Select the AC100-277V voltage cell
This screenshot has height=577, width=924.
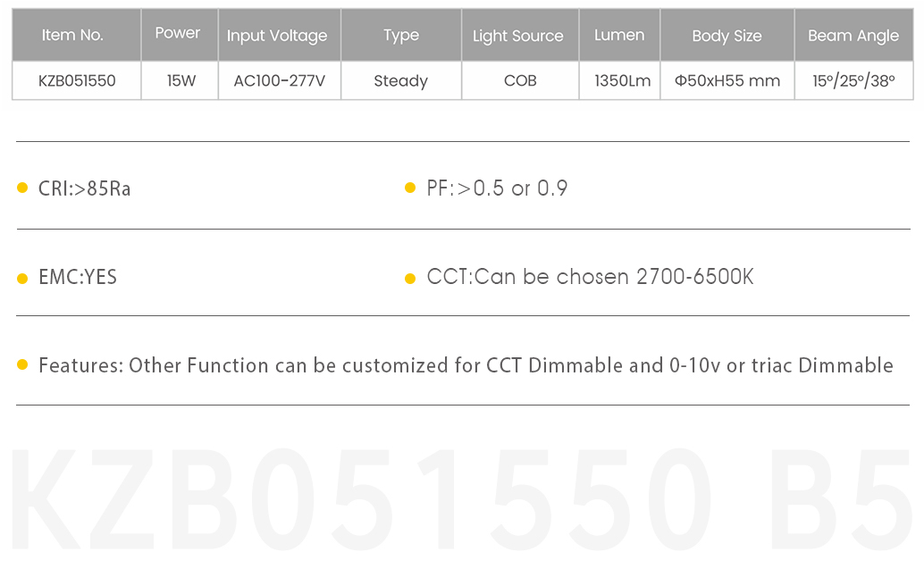(280, 80)
